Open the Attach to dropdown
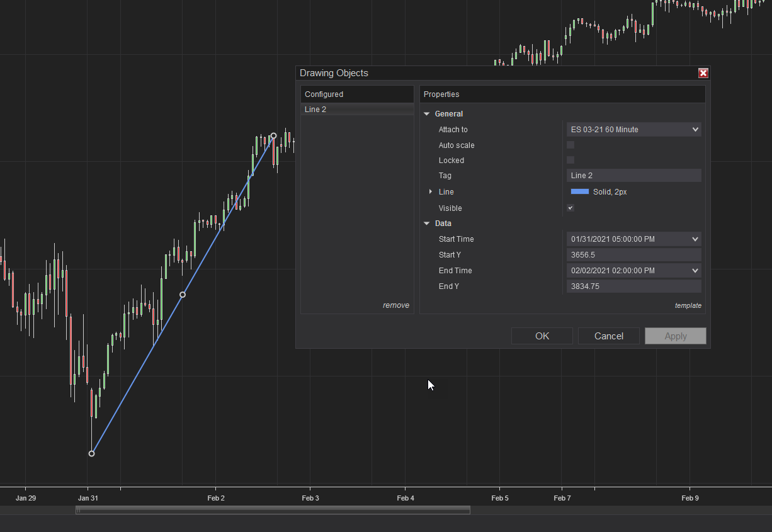The image size is (772, 532). pos(633,130)
